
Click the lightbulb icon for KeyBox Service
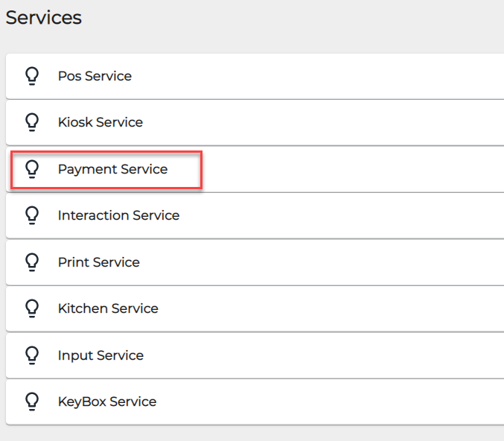click(x=32, y=402)
